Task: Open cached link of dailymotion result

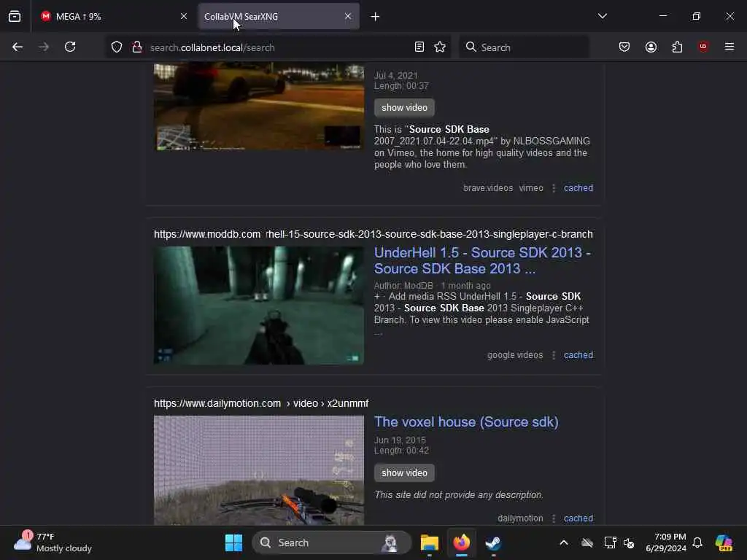Action: pyautogui.click(x=578, y=518)
